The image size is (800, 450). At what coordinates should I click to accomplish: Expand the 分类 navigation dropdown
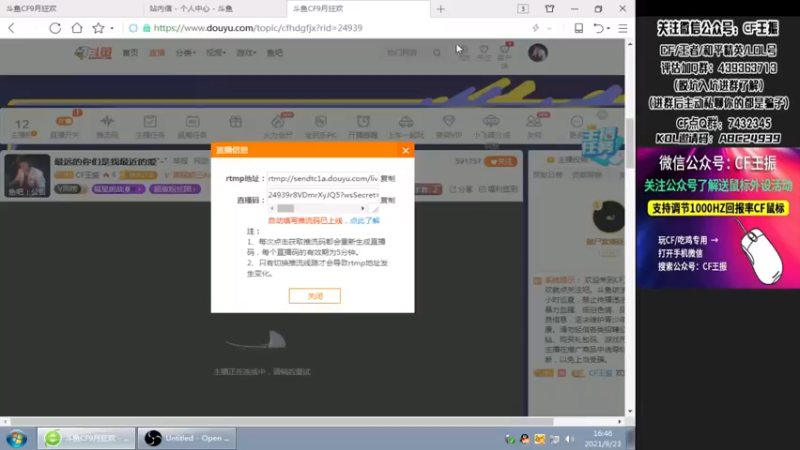coord(185,53)
